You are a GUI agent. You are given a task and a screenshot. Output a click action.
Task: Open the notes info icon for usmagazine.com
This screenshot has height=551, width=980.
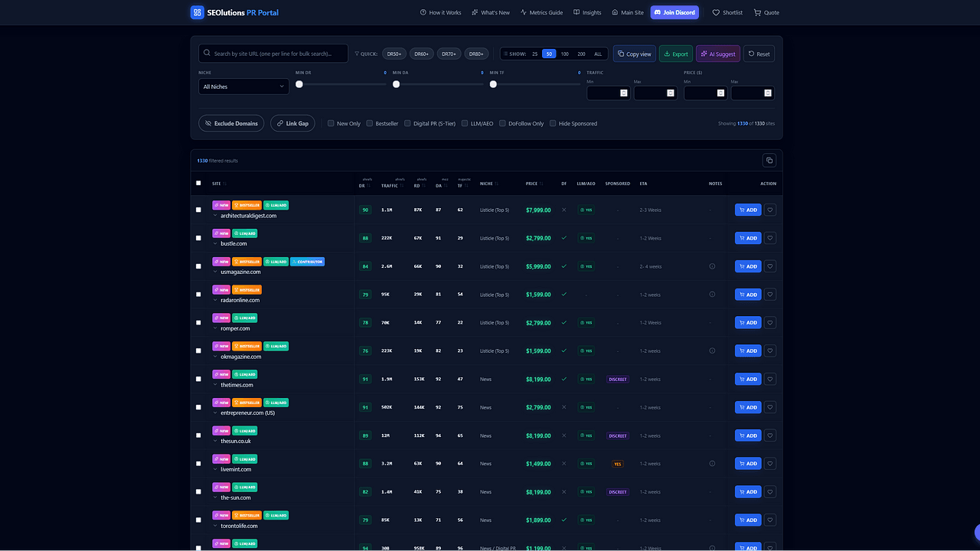coord(712,266)
